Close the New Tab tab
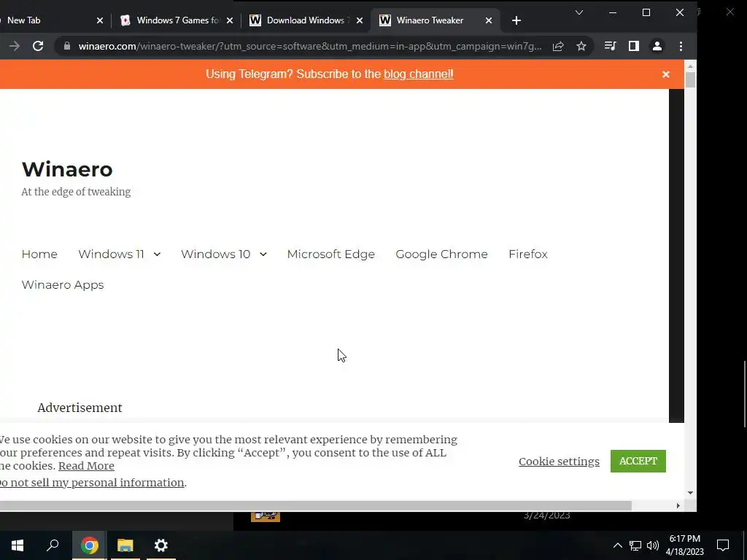 (99, 20)
